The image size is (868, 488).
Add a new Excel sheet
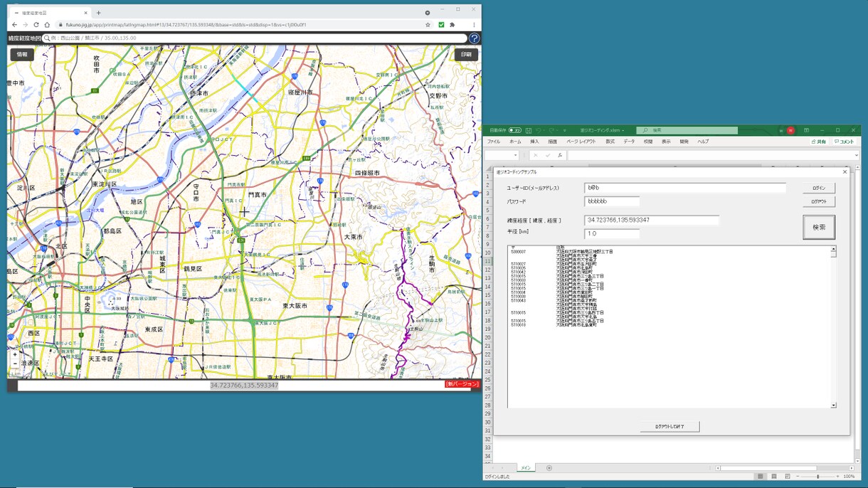[549, 468]
